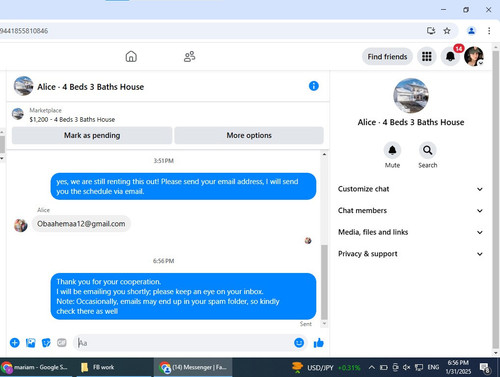Screen dimensions: 500x377
Task: Click the USD/JPY widget in taskbar
Action: [326, 368]
